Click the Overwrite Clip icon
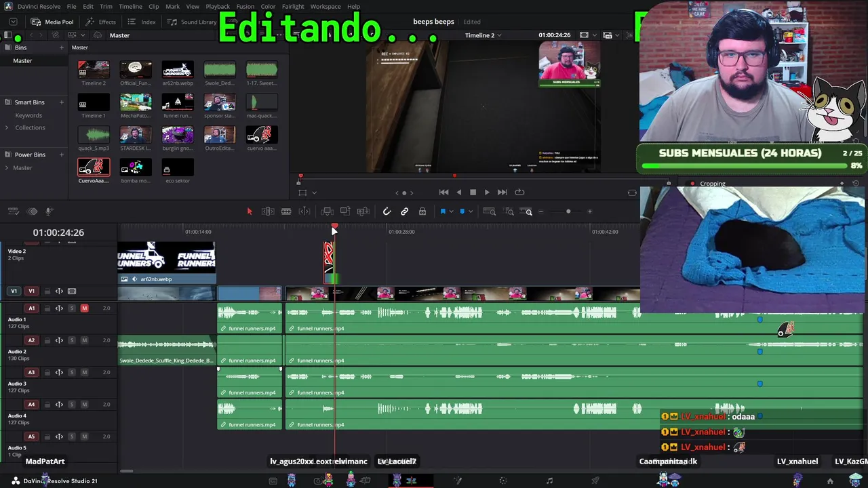This screenshot has width=868, height=488. click(345, 211)
